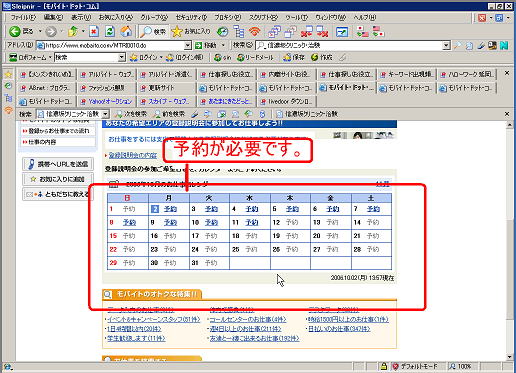516x373 pixels.
Task: Open the ロボフォーム dropdown menu
Action: [31, 57]
